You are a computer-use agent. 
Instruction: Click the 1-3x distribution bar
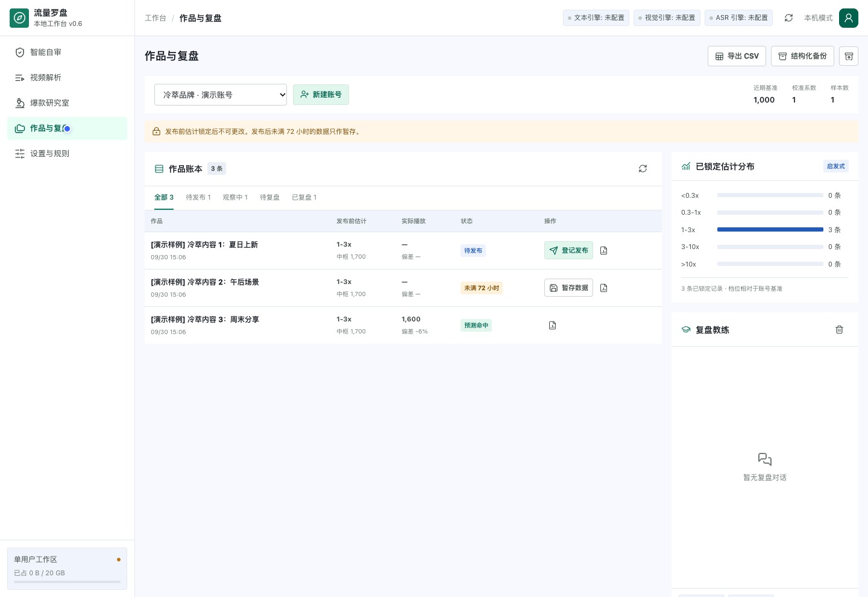coord(770,230)
